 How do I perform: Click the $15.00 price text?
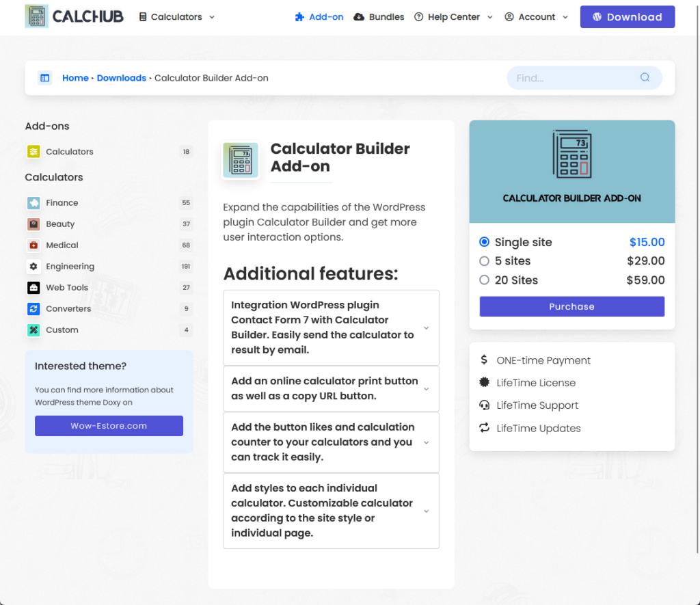tap(647, 242)
